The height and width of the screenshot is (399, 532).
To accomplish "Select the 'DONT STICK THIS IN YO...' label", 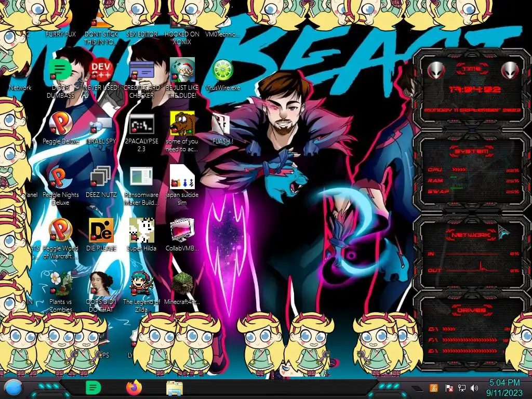I will pyautogui.click(x=101, y=38).
